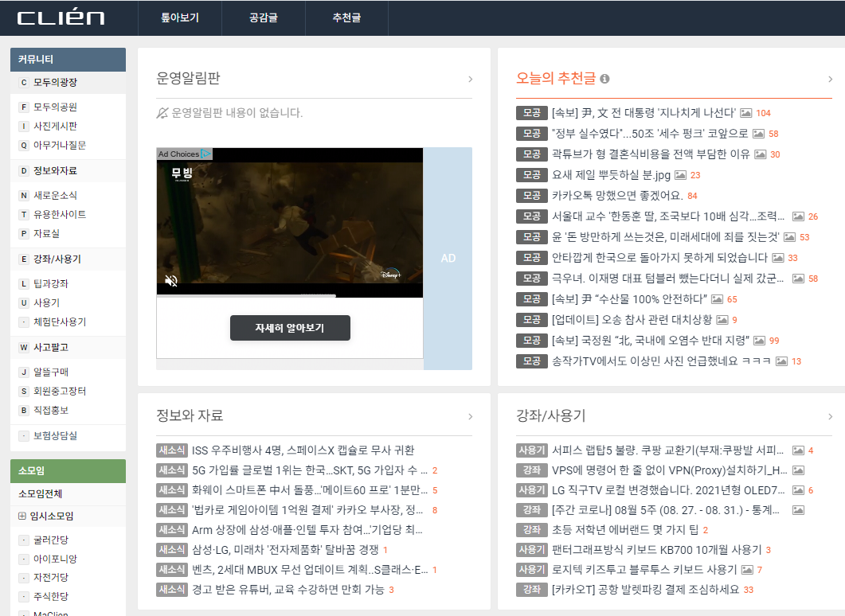845x616 pixels.
Task: Open 'LG 직구TV 로컬 변경했습니다' post
Action: 668,490
